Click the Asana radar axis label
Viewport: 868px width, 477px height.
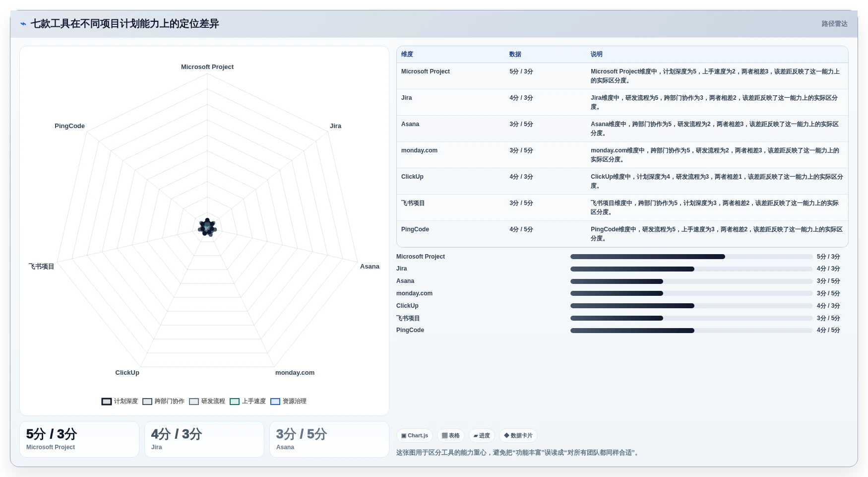tap(370, 267)
